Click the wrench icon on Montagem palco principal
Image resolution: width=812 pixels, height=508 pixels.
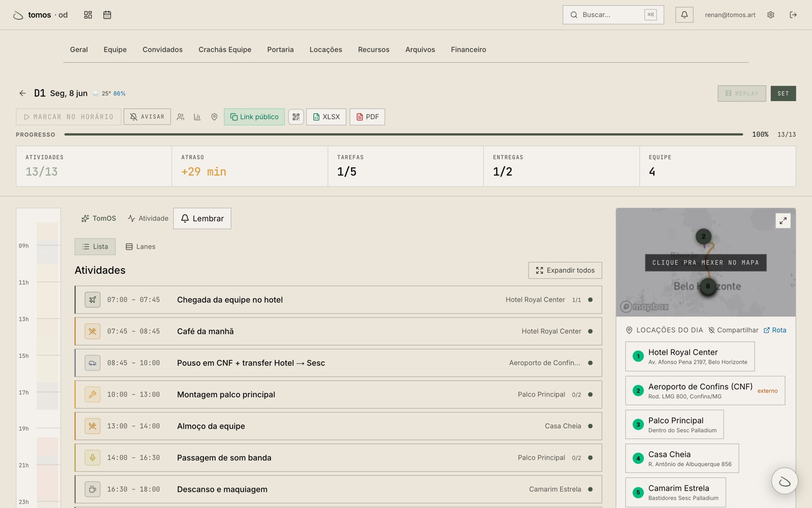pos(92,394)
